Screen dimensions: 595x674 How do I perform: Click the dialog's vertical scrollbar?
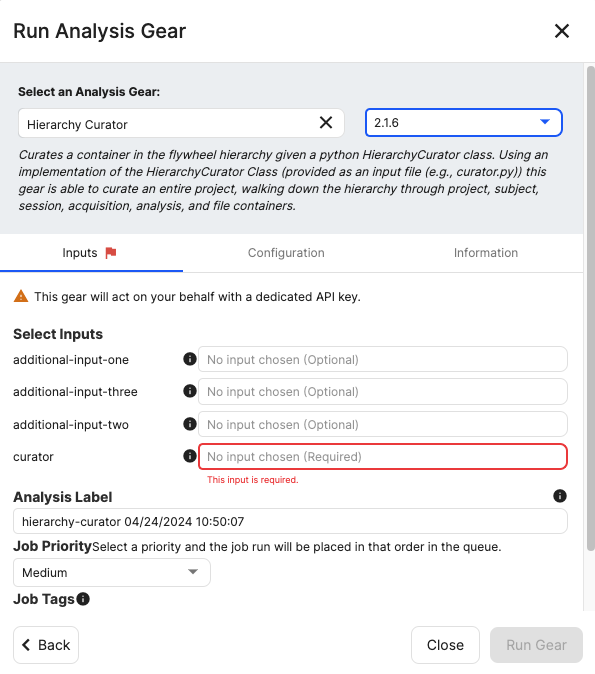click(x=591, y=308)
